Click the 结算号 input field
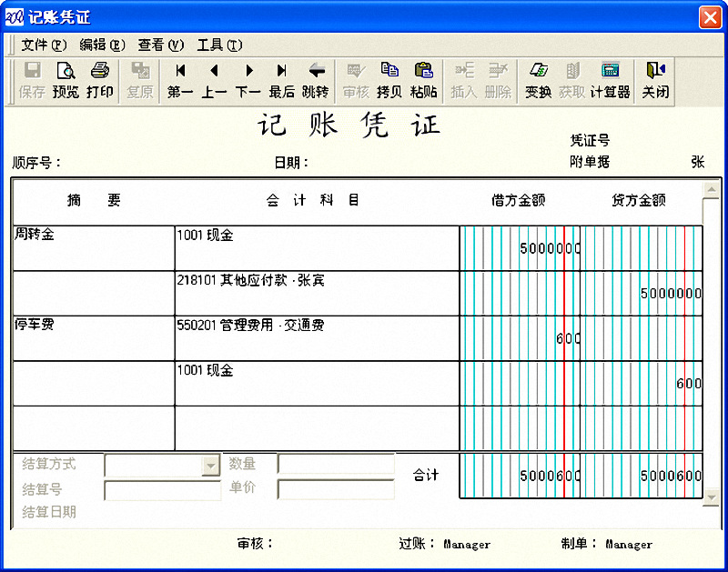This screenshot has height=572, width=728. 163,490
